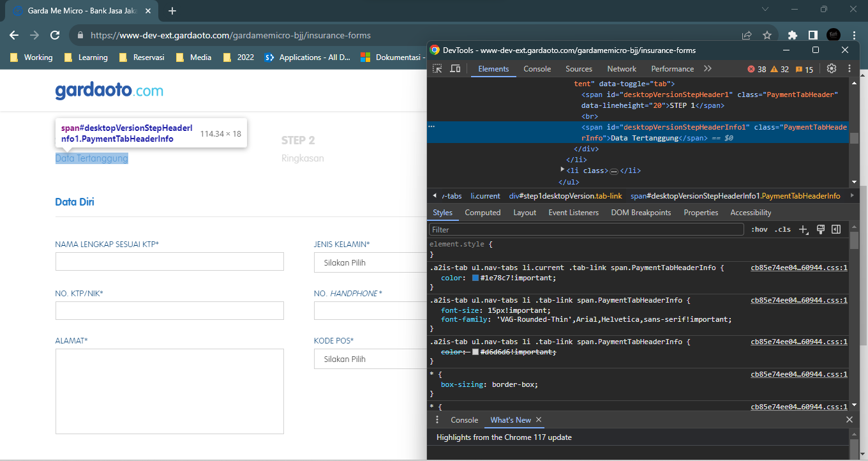The image size is (868, 461).
Task: Open Properties subtab
Action: (701, 213)
